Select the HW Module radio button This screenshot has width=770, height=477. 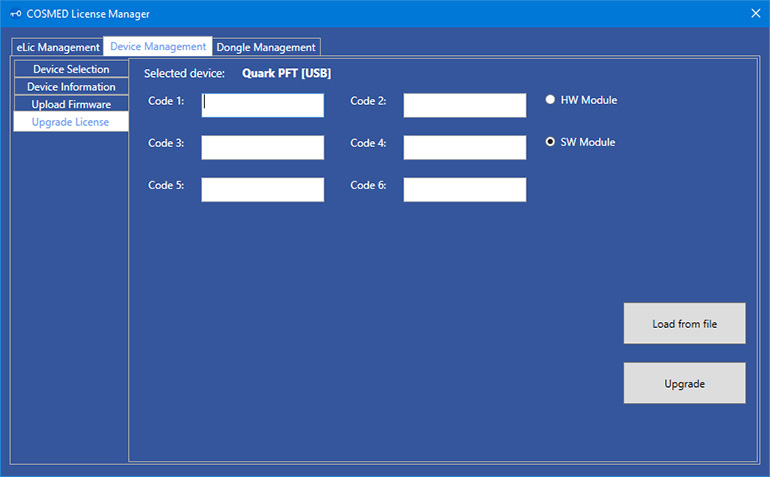tap(550, 100)
